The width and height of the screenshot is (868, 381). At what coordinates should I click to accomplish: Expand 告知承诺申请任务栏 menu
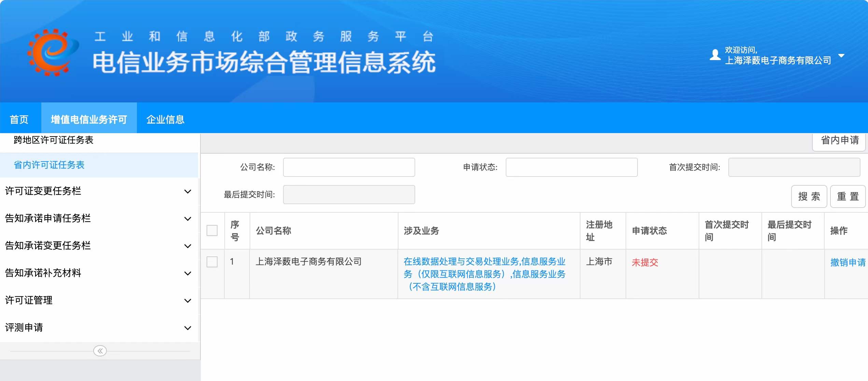99,218
